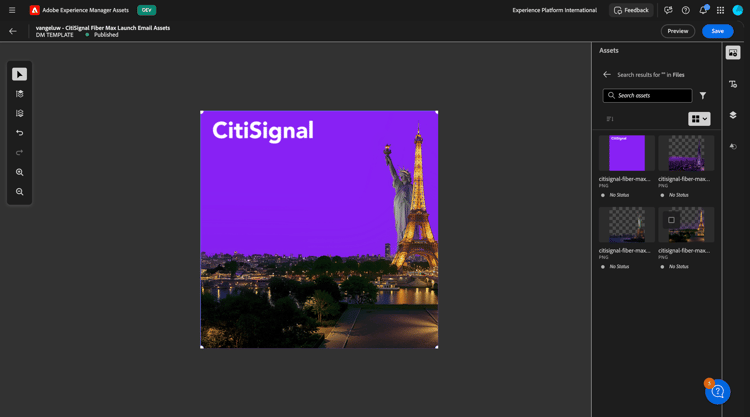Click the Published status label

(x=106, y=35)
